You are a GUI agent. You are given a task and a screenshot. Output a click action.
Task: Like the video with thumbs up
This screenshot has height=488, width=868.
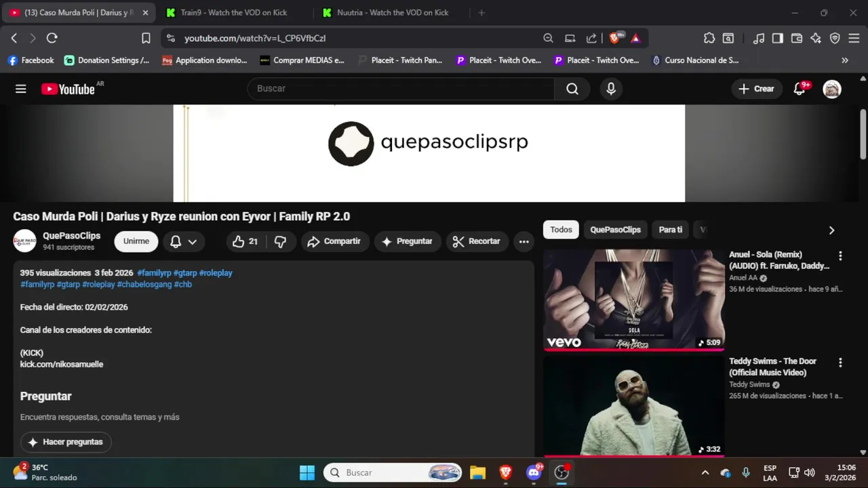[245, 241]
